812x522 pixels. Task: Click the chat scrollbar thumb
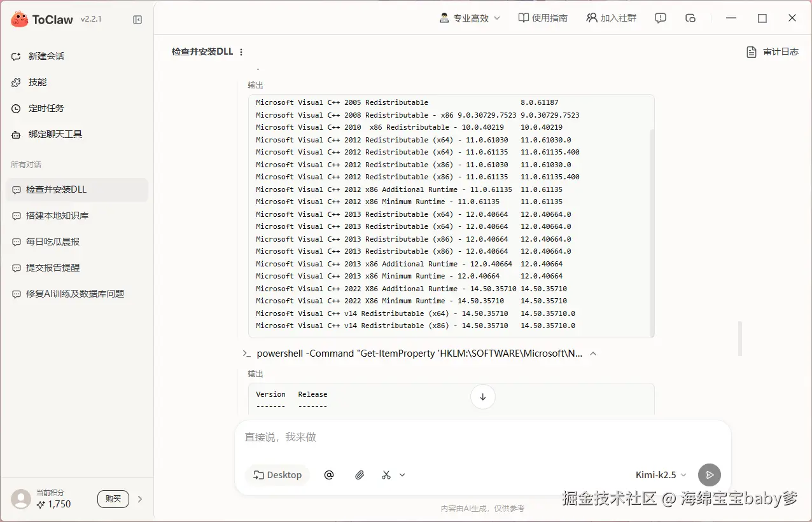point(739,338)
